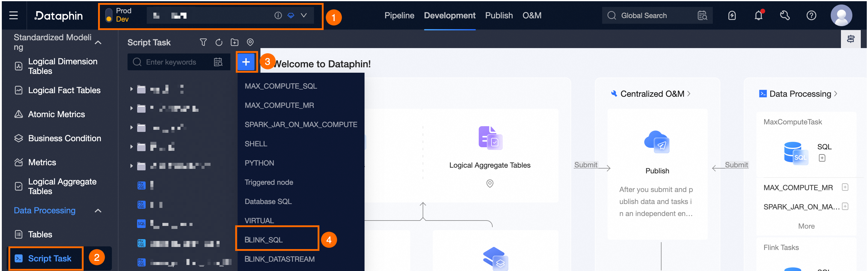The width and height of the screenshot is (868, 271).
Task: Open the notifications bell
Action: click(759, 15)
